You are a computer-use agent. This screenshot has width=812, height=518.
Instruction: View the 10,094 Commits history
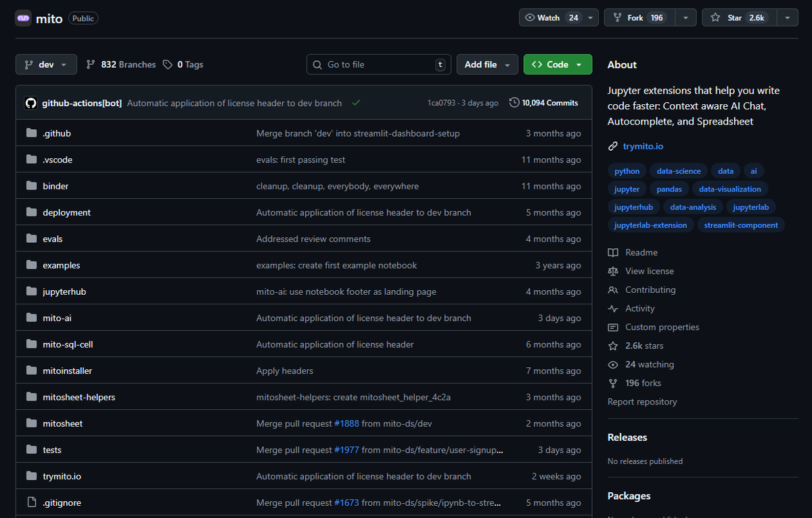click(544, 103)
